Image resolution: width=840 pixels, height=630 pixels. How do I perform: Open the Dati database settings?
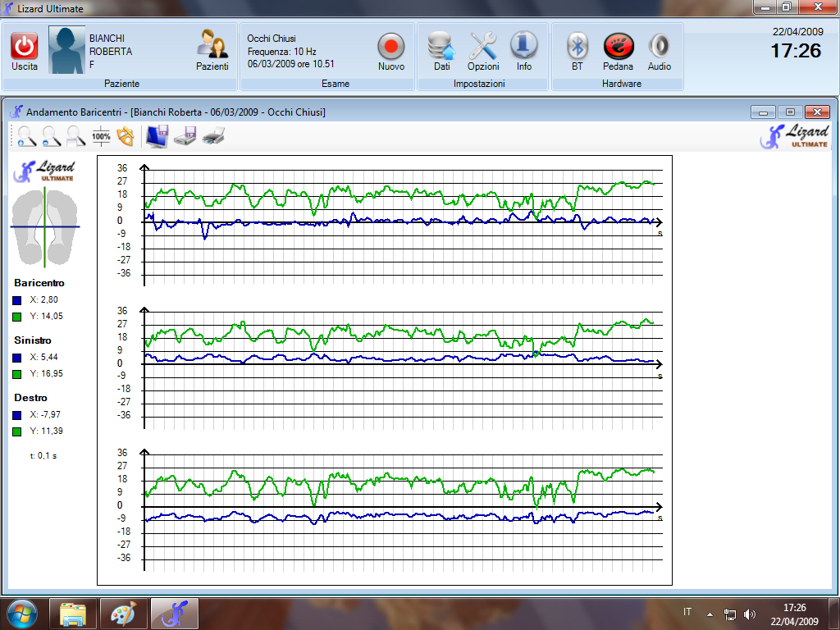pyautogui.click(x=441, y=47)
